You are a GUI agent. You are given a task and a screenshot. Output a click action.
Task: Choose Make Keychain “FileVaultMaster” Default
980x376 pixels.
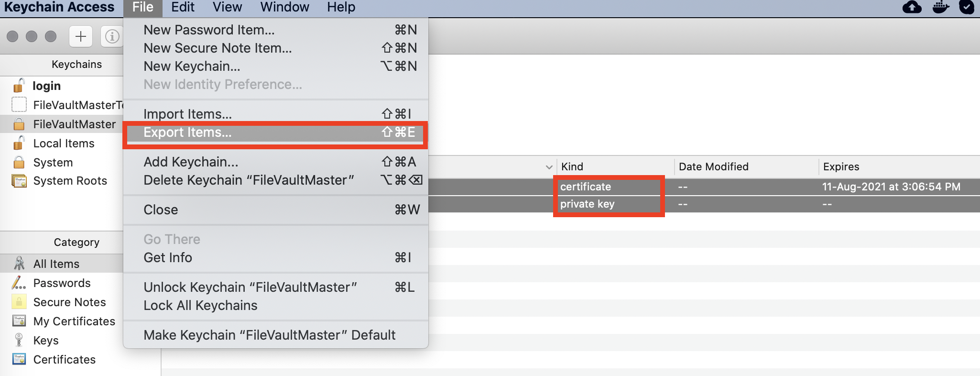[x=275, y=335]
